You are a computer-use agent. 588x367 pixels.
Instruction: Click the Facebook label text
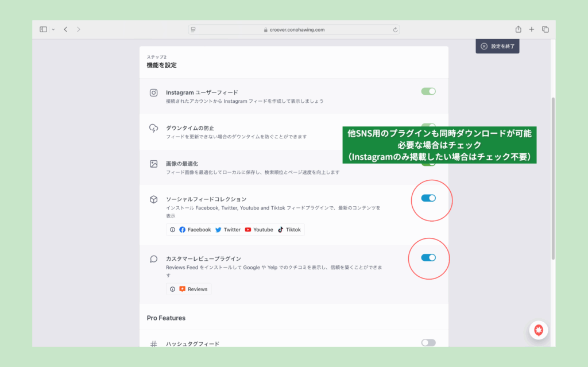(199, 230)
